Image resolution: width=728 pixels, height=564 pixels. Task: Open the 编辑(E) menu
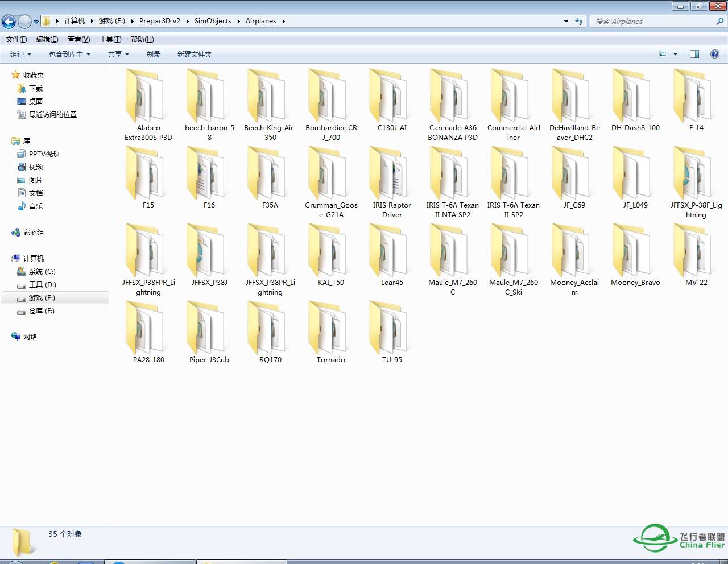(47, 39)
